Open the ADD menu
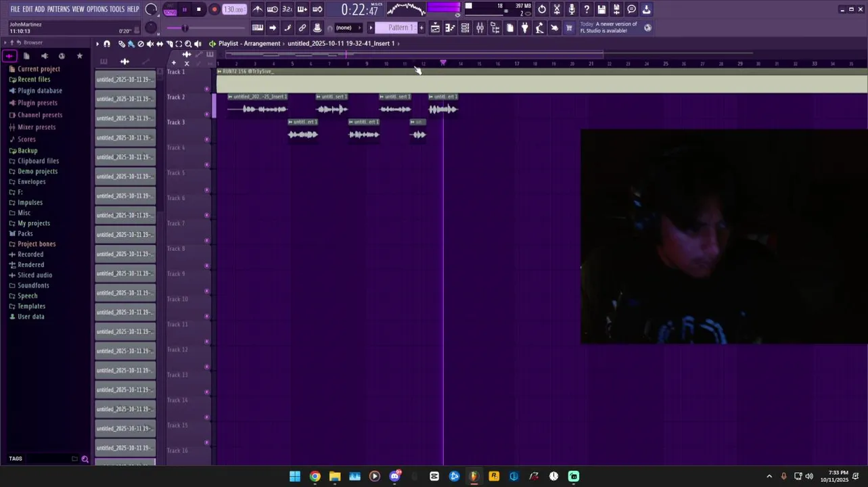 (40, 9)
